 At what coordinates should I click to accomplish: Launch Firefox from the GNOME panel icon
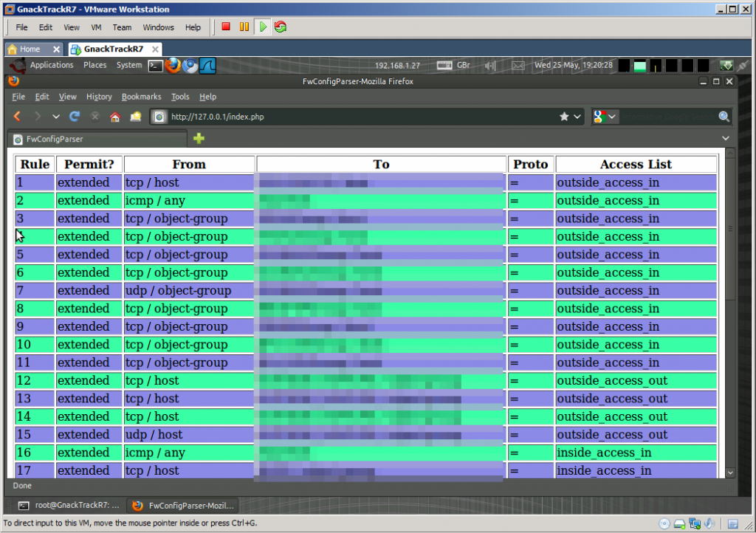(173, 65)
